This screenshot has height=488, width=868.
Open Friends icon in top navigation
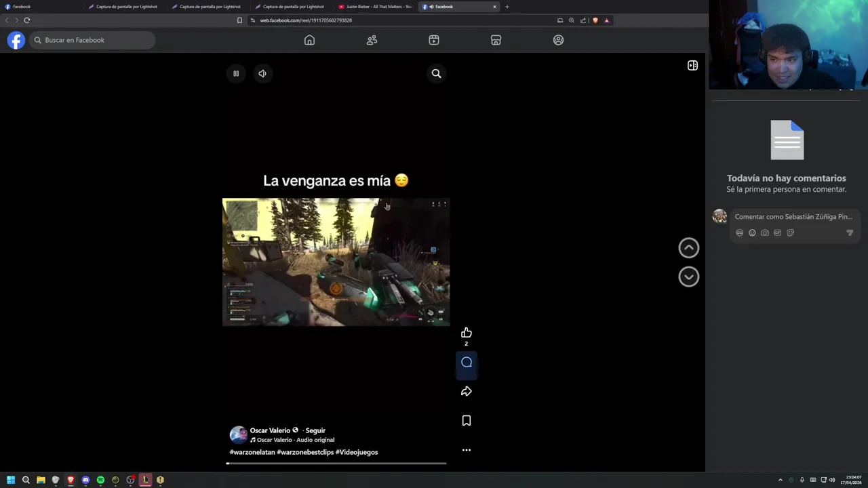(372, 40)
